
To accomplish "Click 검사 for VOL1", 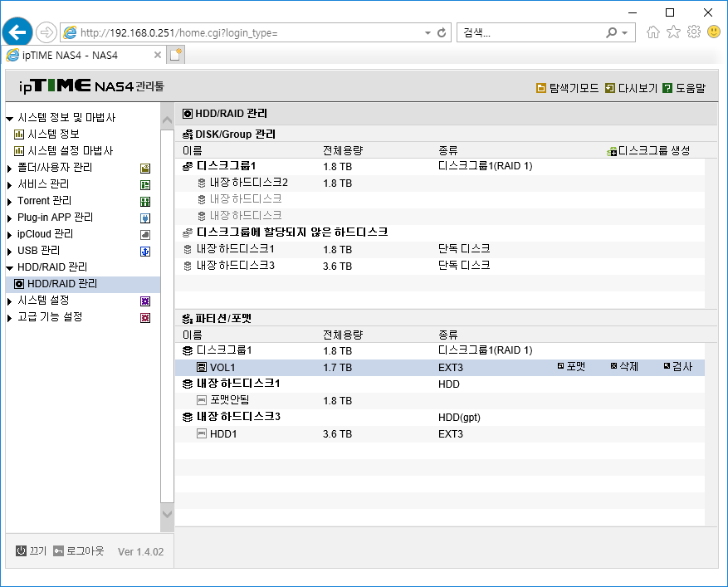I will 678,366.
